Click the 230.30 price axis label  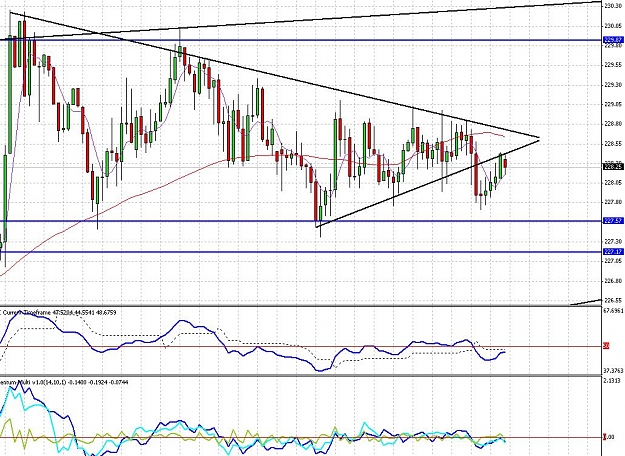[x=613, y=6]
